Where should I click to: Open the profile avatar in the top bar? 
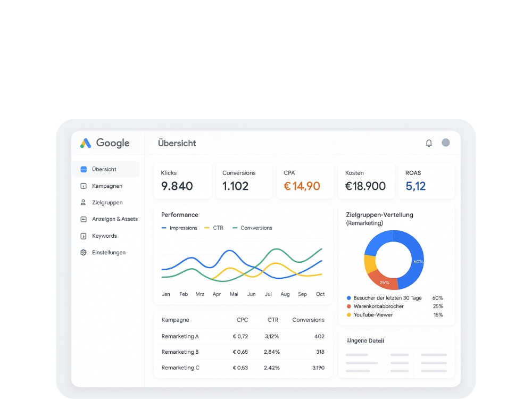(x=445, y=143)
